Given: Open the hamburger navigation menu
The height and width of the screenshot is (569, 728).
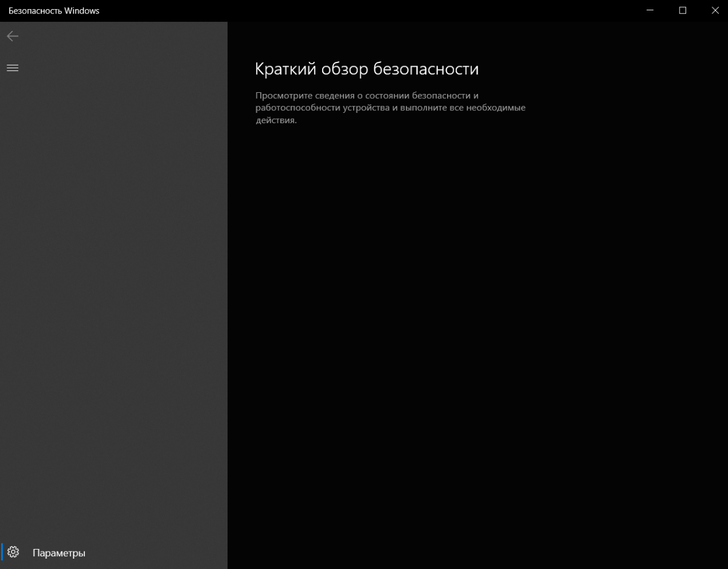Looking at the screenshot, I should pos(13,68).
